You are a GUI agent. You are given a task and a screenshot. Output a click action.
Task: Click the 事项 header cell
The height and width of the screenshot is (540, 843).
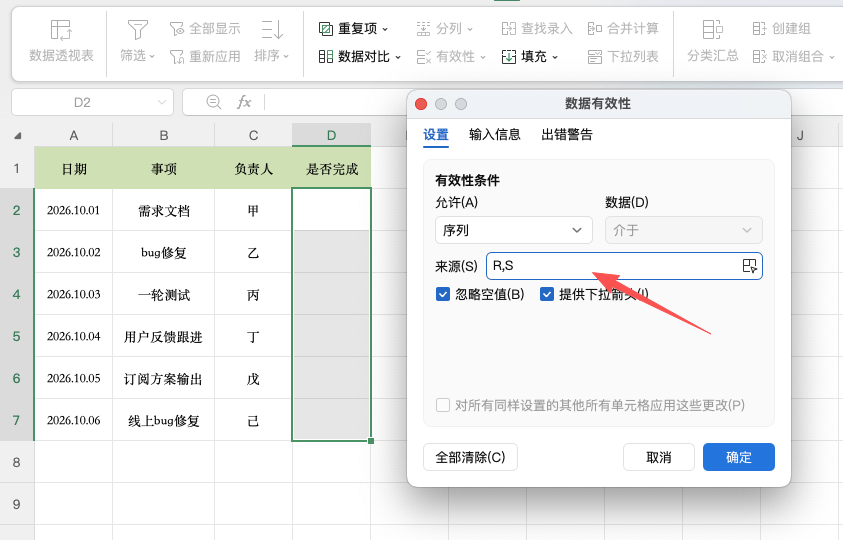163,169
